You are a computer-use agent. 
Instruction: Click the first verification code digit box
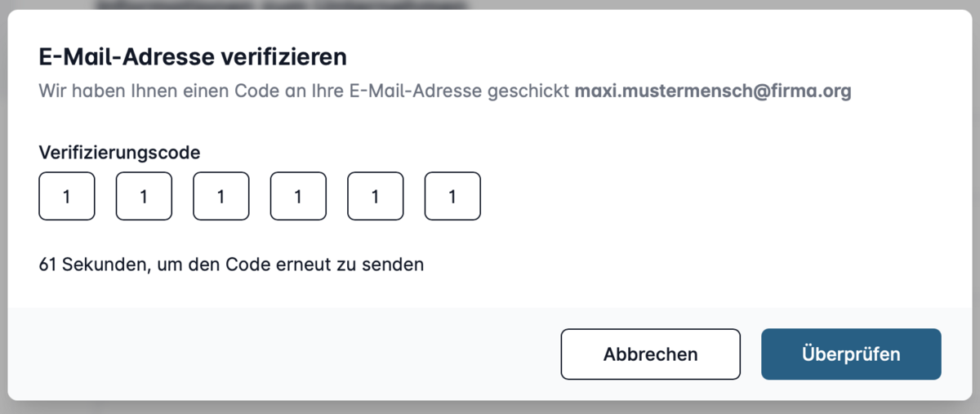point(67,196)
